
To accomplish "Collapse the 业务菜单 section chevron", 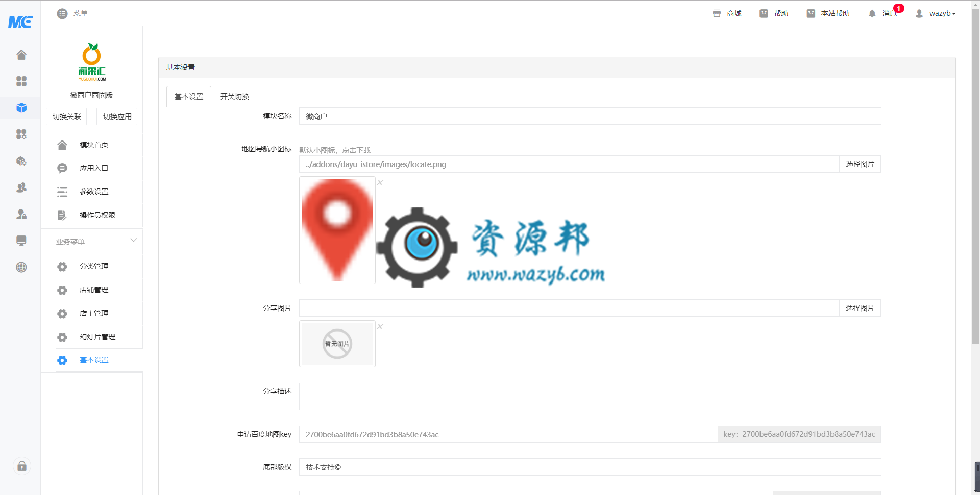I will (x=134, y=241).
